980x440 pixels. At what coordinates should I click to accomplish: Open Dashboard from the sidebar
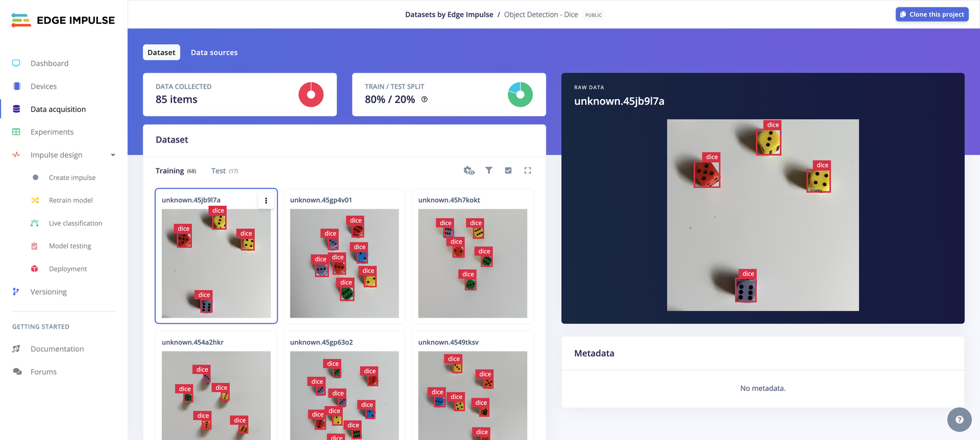[50, 63]
